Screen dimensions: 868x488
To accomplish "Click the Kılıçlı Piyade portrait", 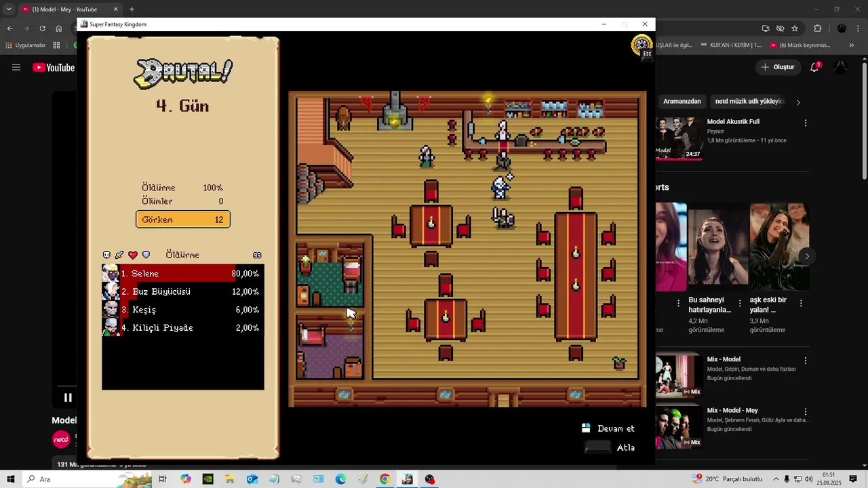I will (111, 327).
